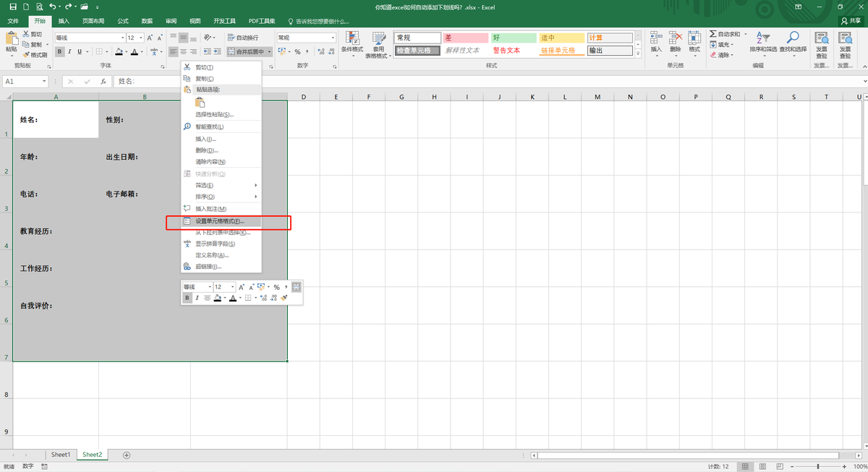
Task: Open the File (文件) tab
Action: click(x=13, y=21)
